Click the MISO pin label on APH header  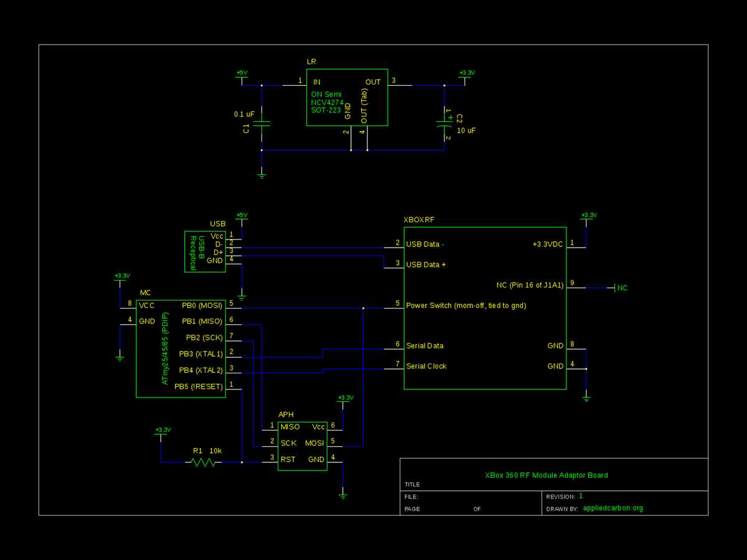(290, 427)
